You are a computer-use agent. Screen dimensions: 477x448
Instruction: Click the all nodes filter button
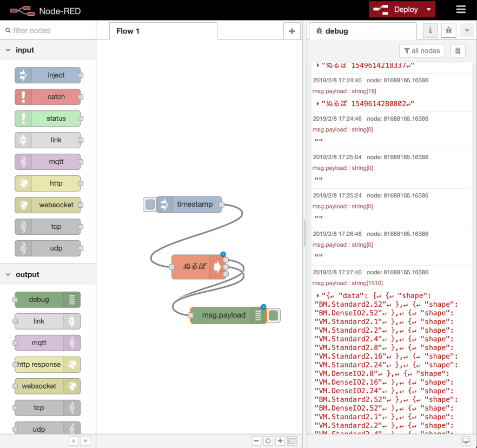pos(422,51)
